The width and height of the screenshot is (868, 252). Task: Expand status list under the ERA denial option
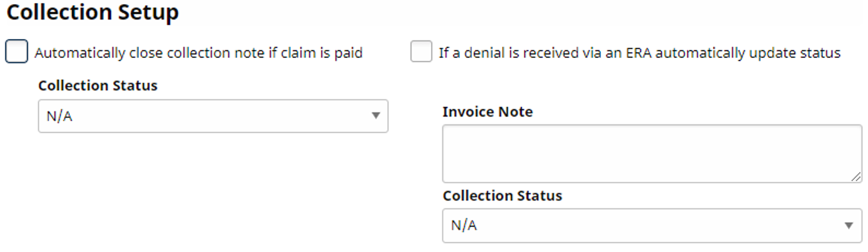[651, 225]
